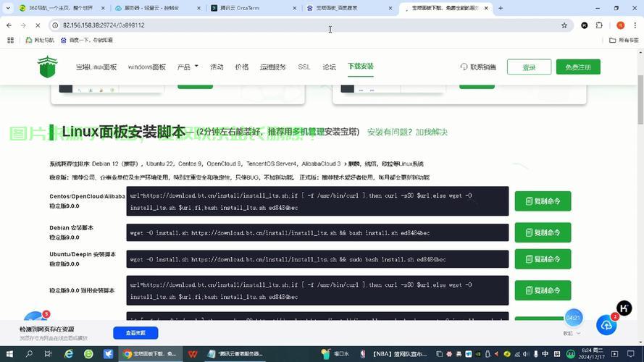
Task: Open the apps grid in bookmarks bar
Action: pos(10,41)
